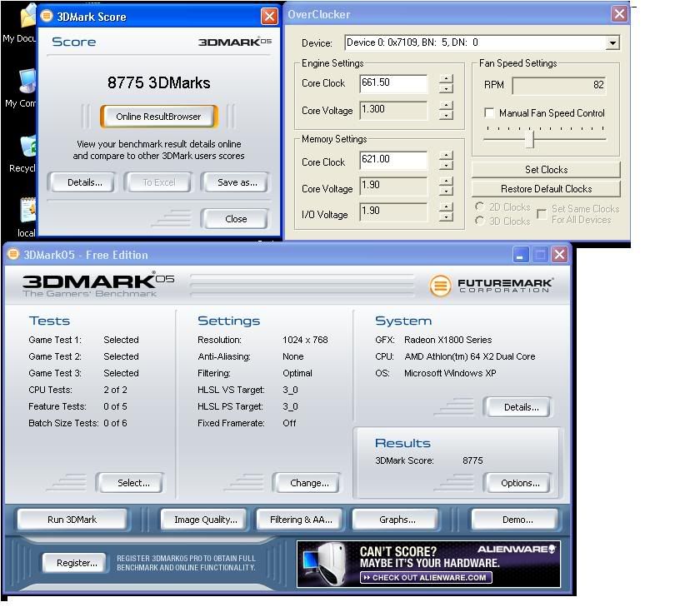Increase Engine Core Clock with up arrow
The width and height of the screenshot is (700, 612).
click(x=446, y=78)
